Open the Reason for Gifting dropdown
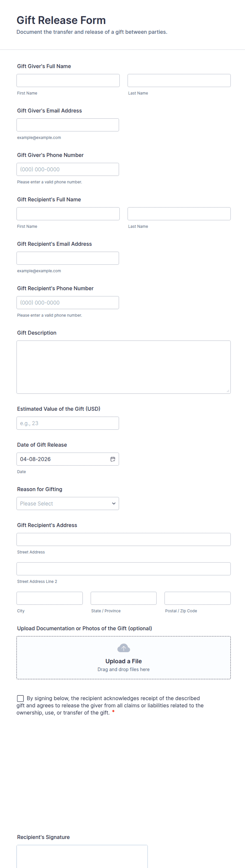 [x=64, y=503]
